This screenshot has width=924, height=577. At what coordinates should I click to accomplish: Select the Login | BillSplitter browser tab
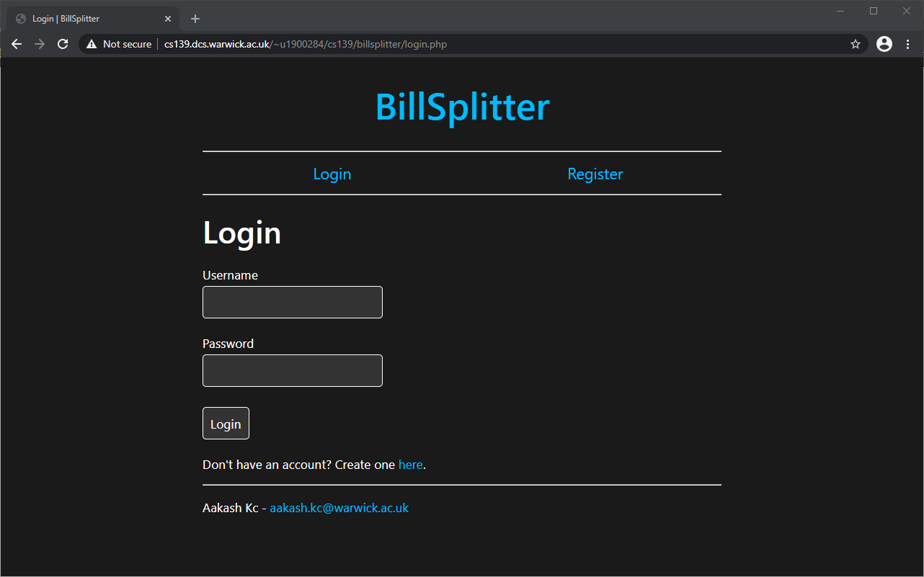click(92, 19)
